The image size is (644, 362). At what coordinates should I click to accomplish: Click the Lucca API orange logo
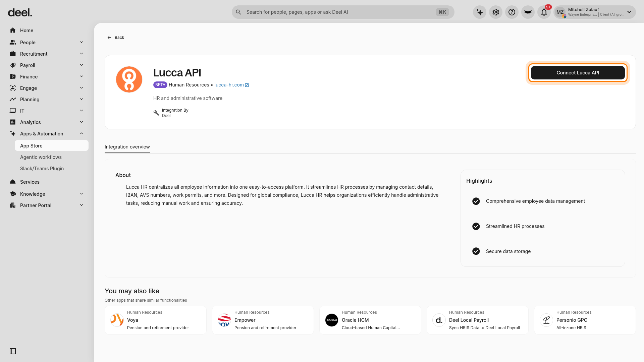(x=129, y=79)
